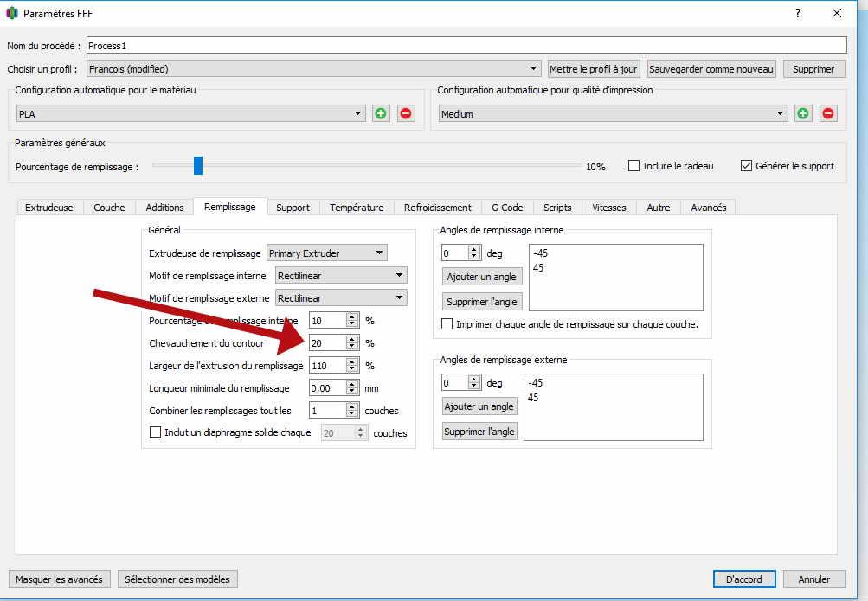Click the help question mark in title bar
The height and width of the screenshot is (601, 868).
(x=798, y=13)
